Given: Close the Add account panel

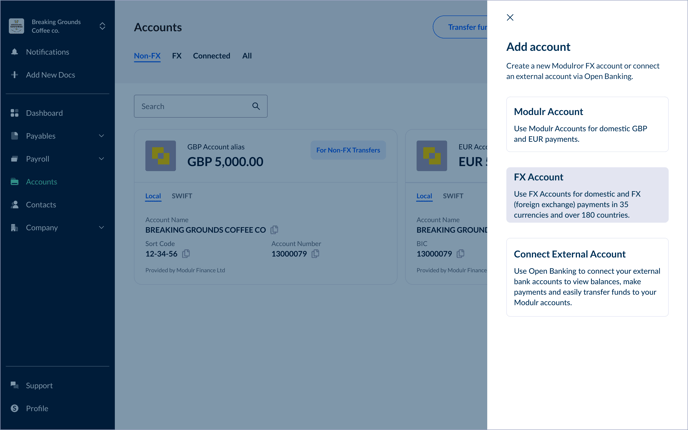Looking at the screenshot, I should [x=510, y=18].
